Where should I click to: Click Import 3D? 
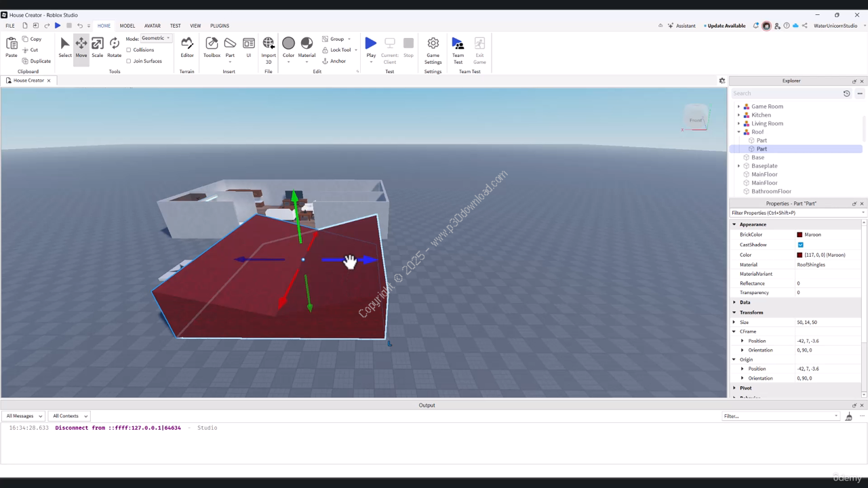[x=269, y=49]
